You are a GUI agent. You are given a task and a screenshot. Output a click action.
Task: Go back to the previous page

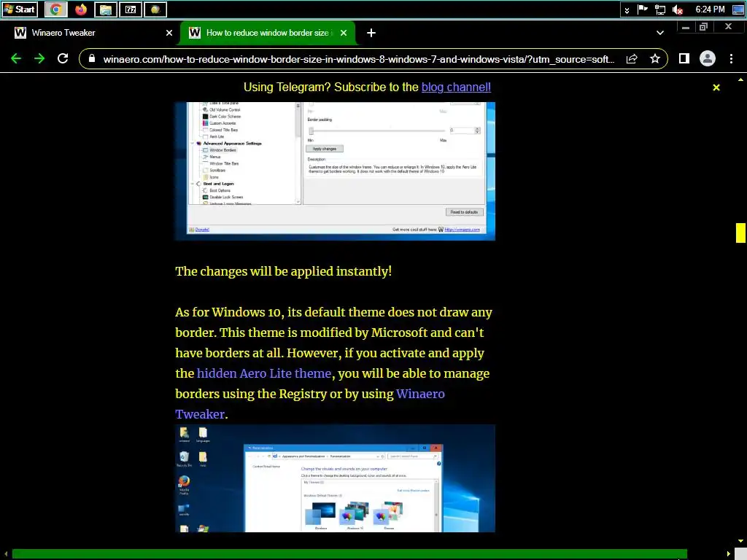(16, 58)
